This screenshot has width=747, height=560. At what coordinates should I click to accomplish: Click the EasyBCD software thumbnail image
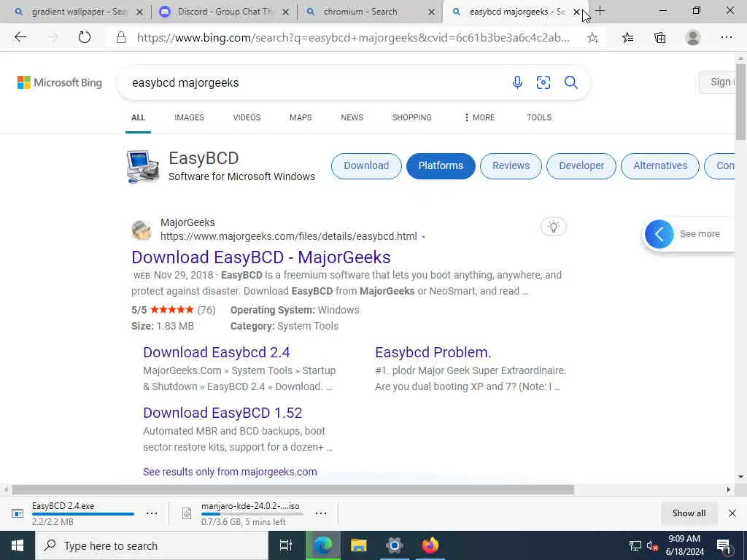143,166
